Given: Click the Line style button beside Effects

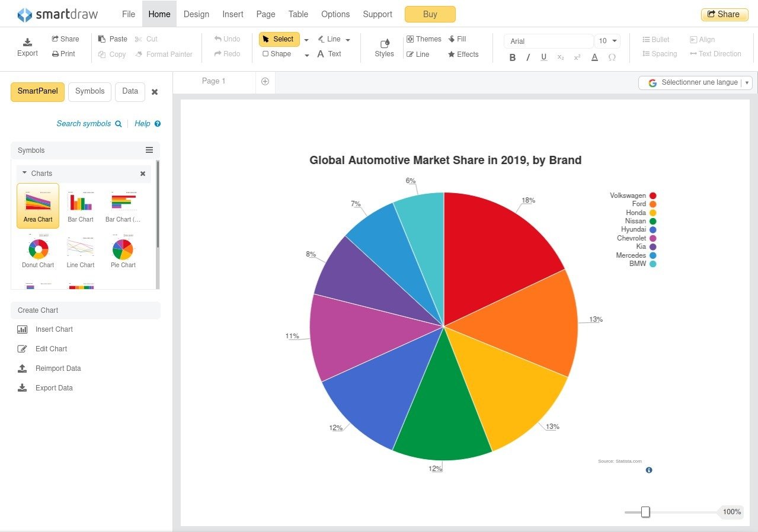Looking at the screenshot, I should pyautogui.click(x=418, y=55).
